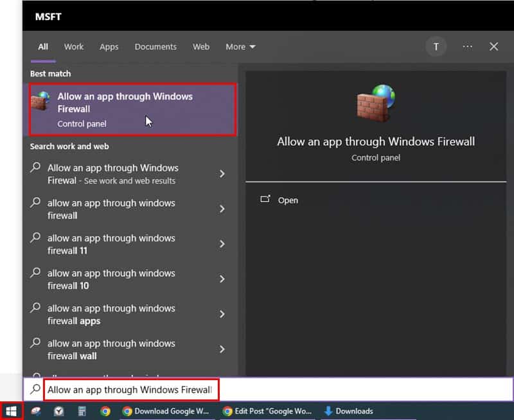Click the T account avatar button
Viewport: 514px width, 420px height.
tap(436, 47)
